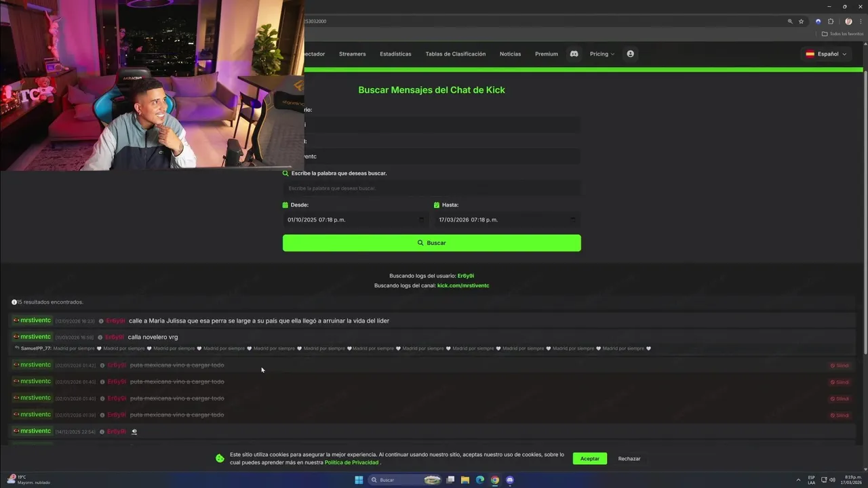868x488 pixels.
Task: Click the calendar icon next to Desde
Action: (285, 205)
